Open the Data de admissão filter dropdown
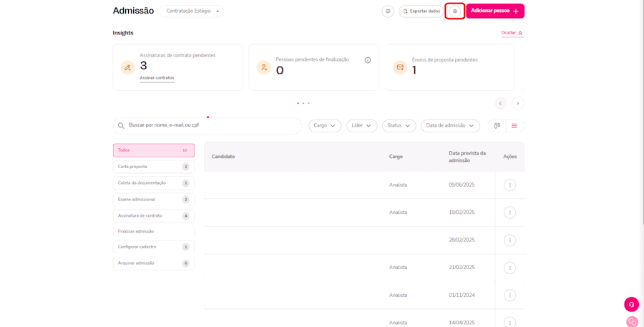The height and width of the screenshot is (327, 644). click(450, 126)
